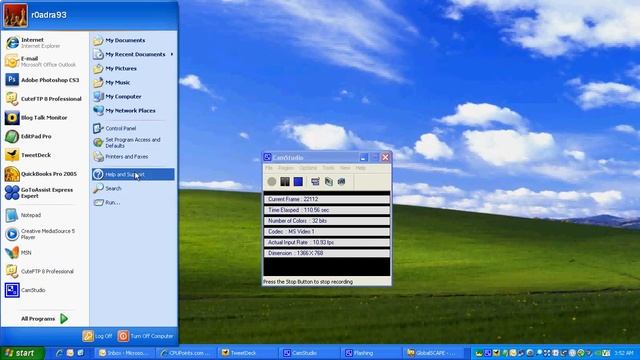Launch Creative MediaSource 5 Player
Screen dimensions: 640x360
(44, 234)
